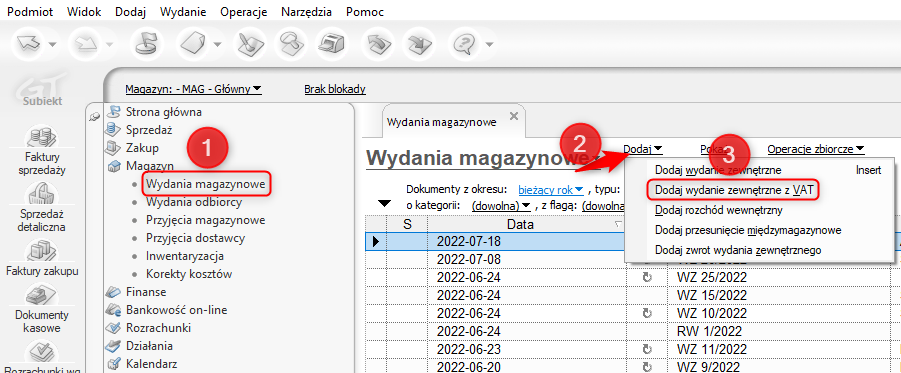
Task: Select Wydania magazynowe tree item
Action: click(206, 184)
